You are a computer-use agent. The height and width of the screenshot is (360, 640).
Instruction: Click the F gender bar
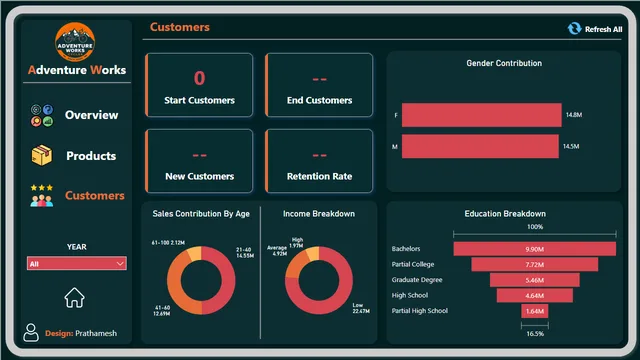pyautogui.click(x=482, y=115)
